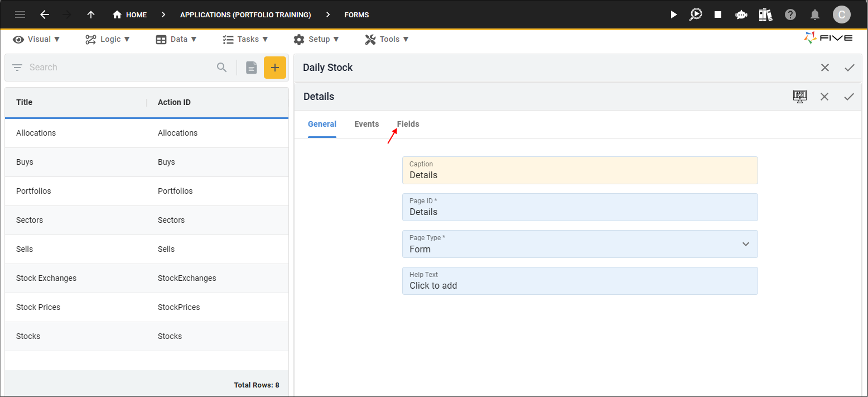Stop the running application
The height and width of the screenshot is (397, 868).
(718, 15)
